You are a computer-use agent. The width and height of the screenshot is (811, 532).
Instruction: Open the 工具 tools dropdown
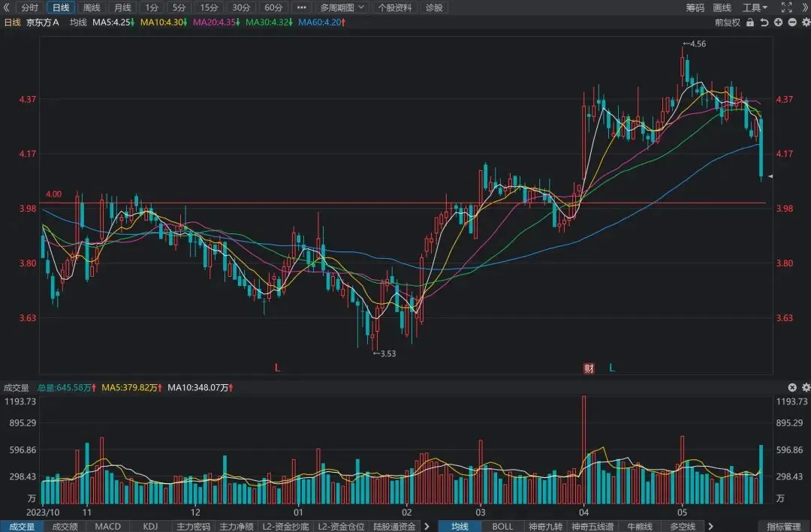pos(755,8)
